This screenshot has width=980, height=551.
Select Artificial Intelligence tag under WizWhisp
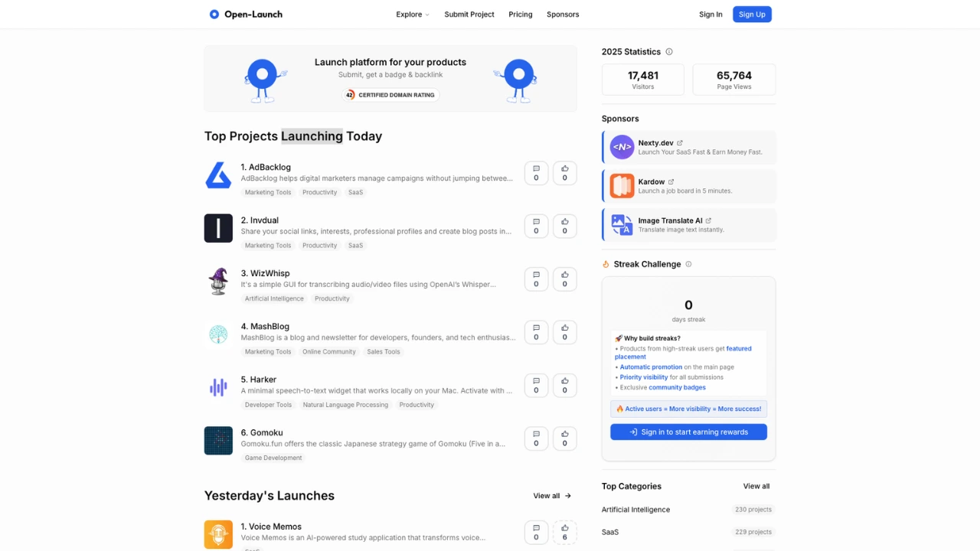pos(274,298)
